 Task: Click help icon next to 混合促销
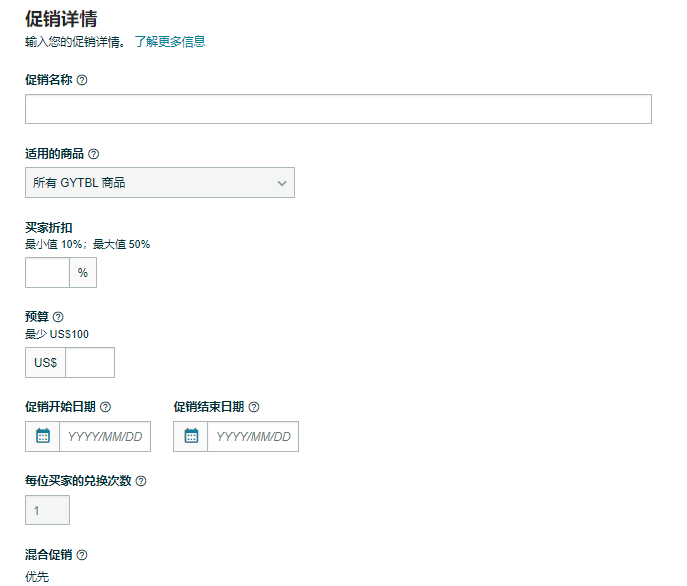click(82, 555)
